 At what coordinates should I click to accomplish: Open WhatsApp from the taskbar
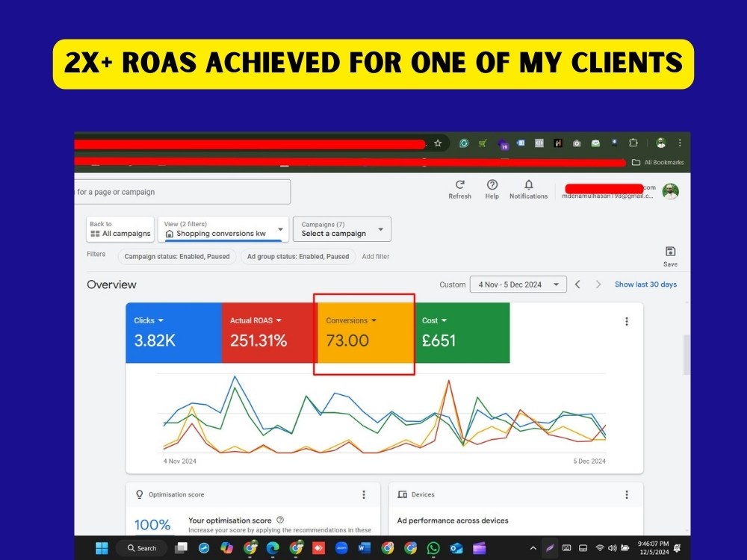coord(433,548)
